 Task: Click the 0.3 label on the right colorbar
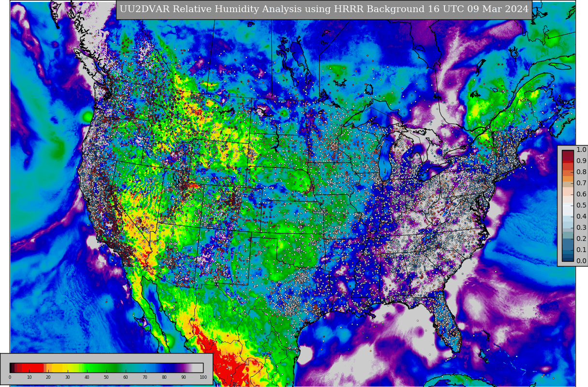pos(581,228)
